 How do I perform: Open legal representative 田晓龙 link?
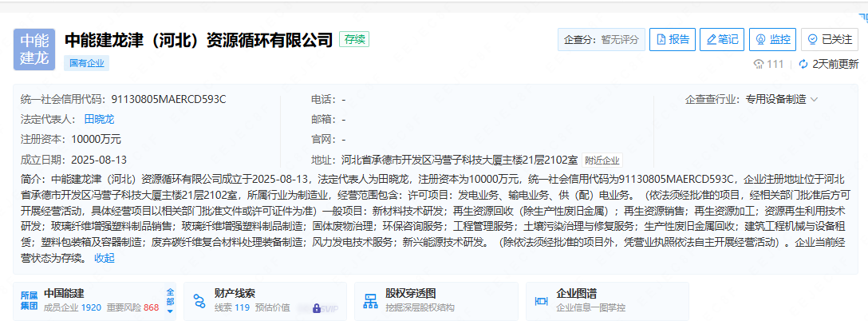tap(99, 119)
